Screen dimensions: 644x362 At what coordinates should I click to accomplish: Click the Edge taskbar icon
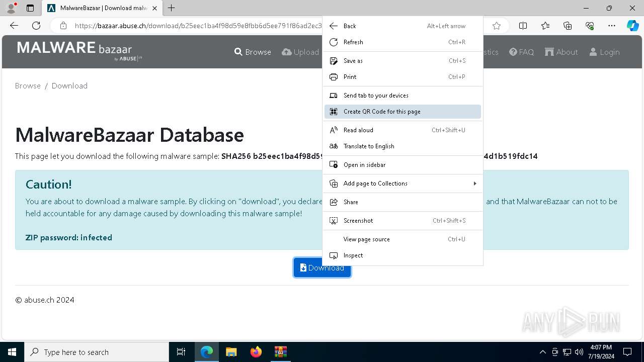coord(207,352)
